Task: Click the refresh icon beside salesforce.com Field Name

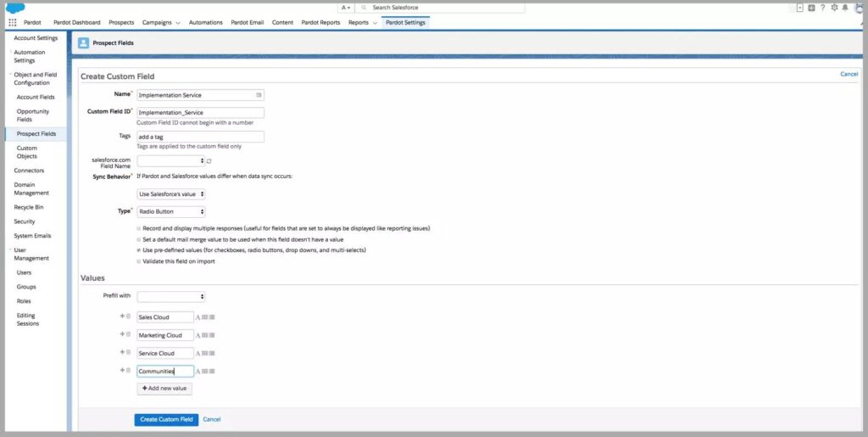Action: pyautogui.click(x=209, y=161)
